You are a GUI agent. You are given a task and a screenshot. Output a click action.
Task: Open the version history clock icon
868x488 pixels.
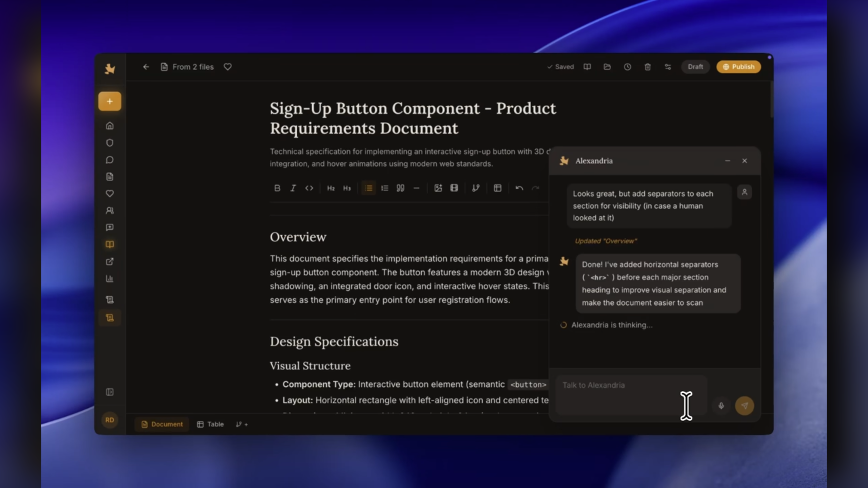tap(627, 67)
